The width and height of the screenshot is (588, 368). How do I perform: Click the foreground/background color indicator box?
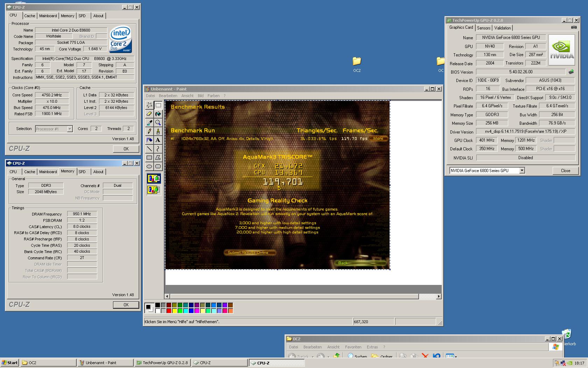[x=149, y=308]
